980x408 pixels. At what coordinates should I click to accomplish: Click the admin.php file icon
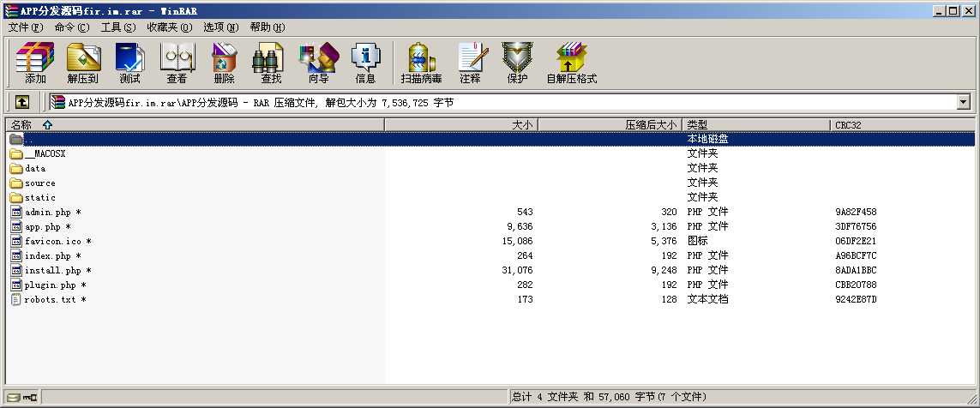pyautogui.click(x=16, y=212)
